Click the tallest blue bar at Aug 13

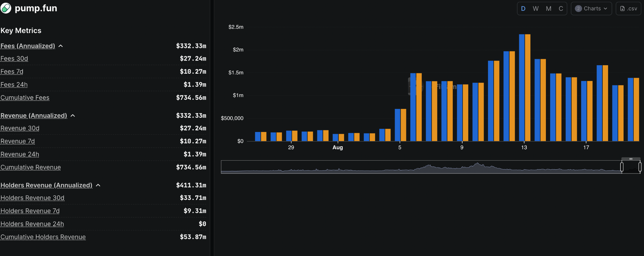[522, 88]
